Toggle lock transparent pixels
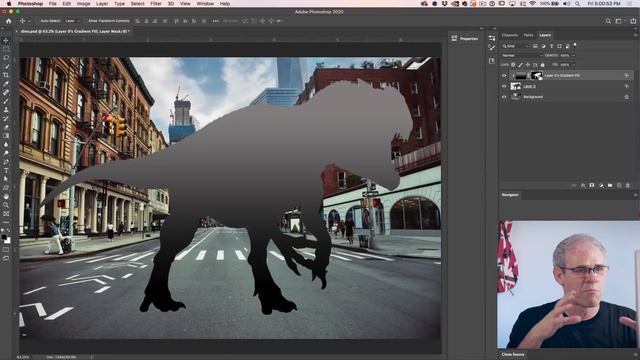Image resolution: width=640 pixels, height=360 pixels. tap(513, 65)
